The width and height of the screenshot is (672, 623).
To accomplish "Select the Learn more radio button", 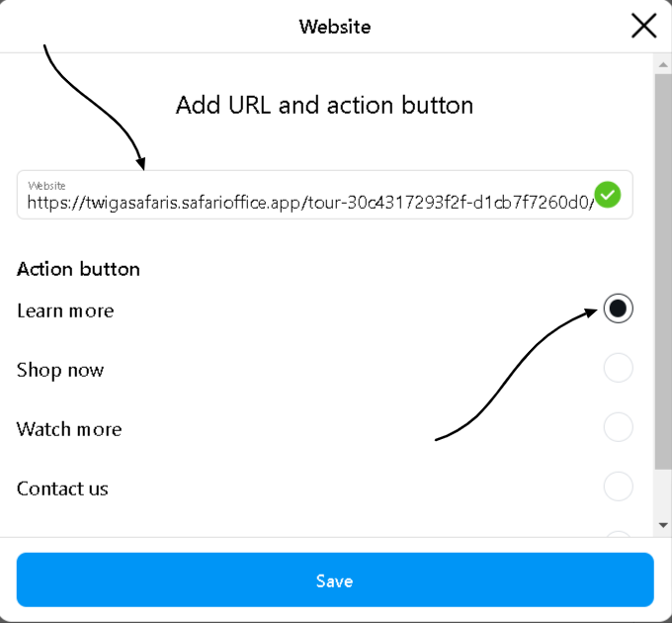I will tap(618, 310).
